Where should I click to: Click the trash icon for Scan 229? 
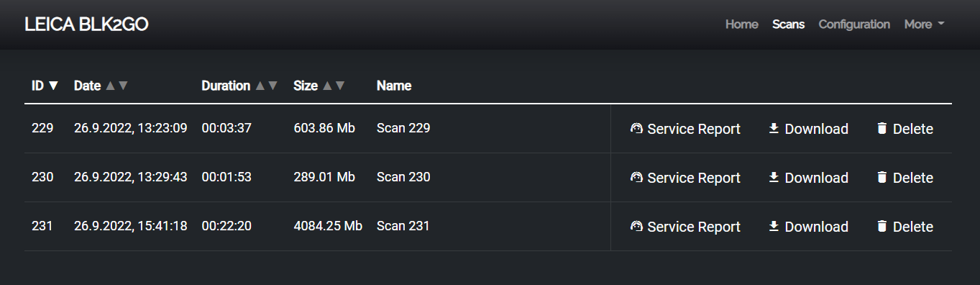coord(881,129)
